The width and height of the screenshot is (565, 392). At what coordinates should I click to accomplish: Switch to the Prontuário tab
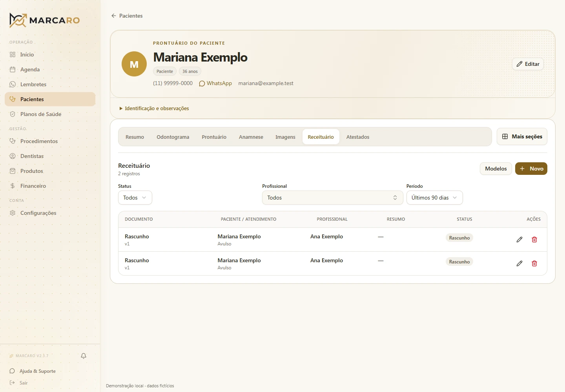tap(214, 137)
